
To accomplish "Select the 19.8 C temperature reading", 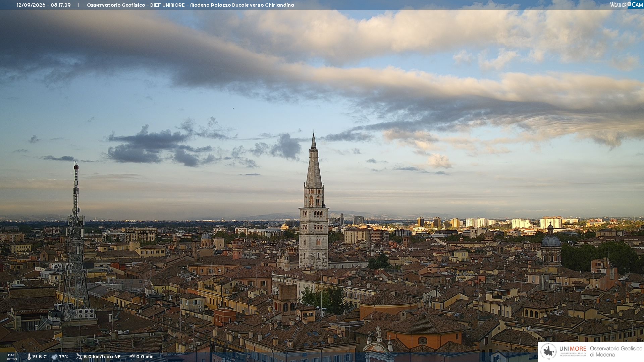I will [40, 357].
